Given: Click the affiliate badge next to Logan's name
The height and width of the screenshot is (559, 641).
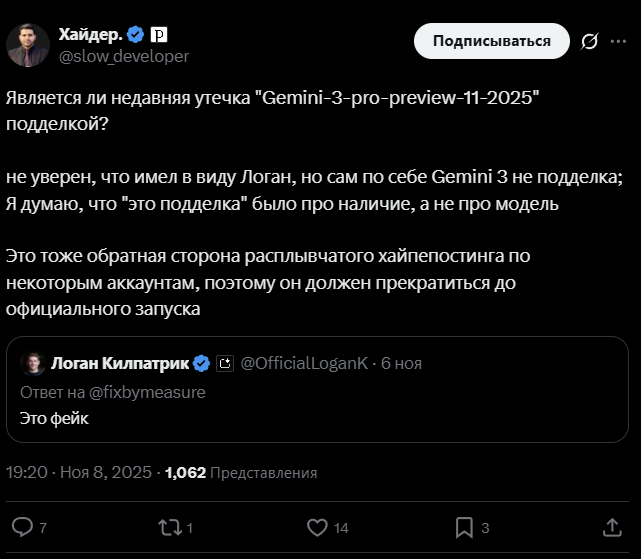Looking at the screenshot, I should (x=224, y=363).
